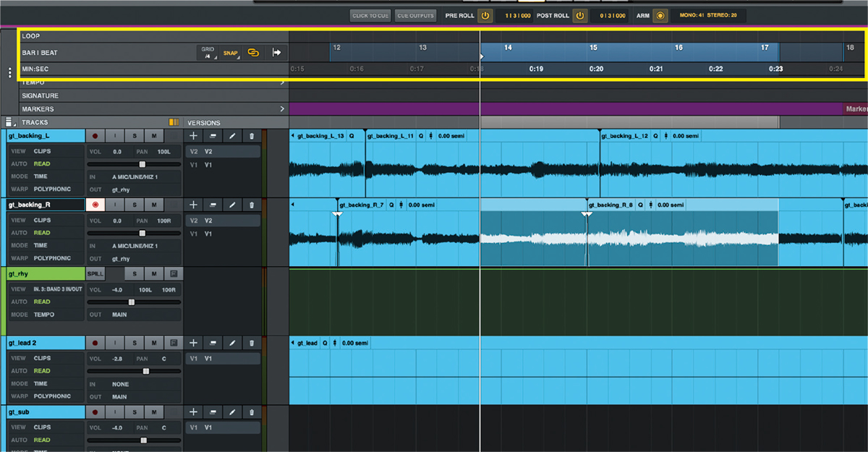Viewport: 868px width, 452px height.
Task: Click the Spill button on gt_rhy
Action: click(x=95, y=274)
